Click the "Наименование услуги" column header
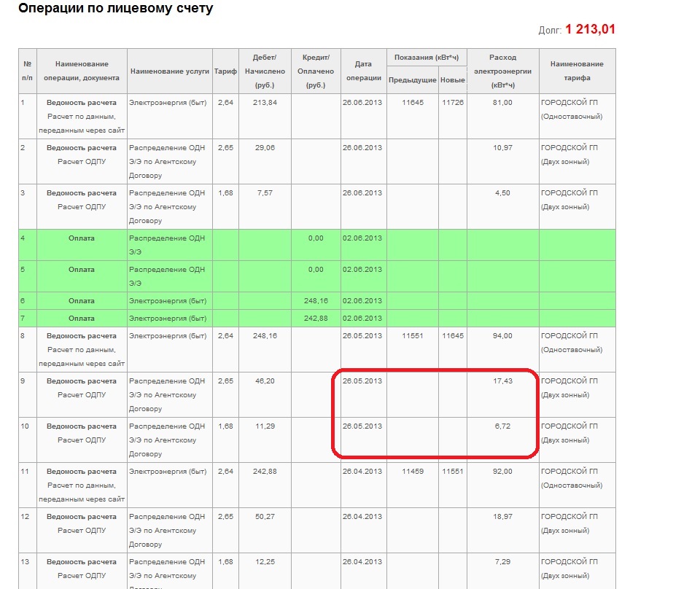Screen dimensions: 700x589 169,71
